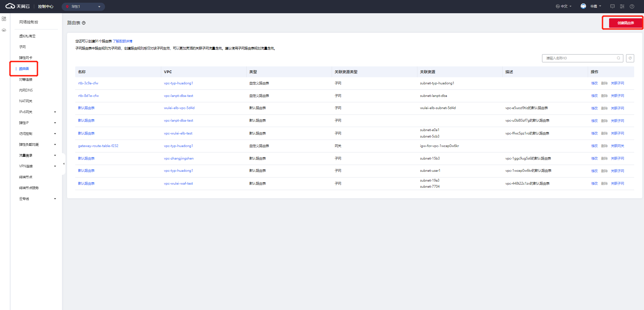Open the messages icon in top bar
Screen dimensions: 644x310
tap(612, 6)
